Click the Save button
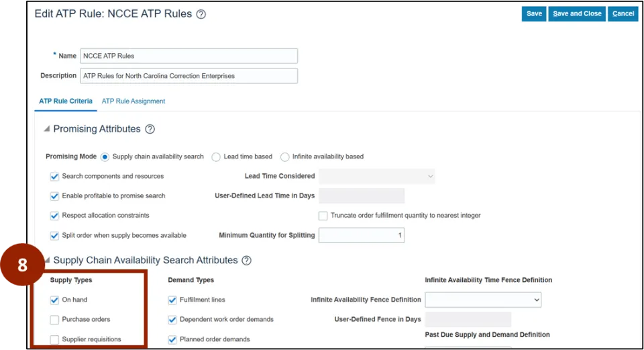Screen dimensions: 644x350 pyautogui.click(x=534, y=14)
